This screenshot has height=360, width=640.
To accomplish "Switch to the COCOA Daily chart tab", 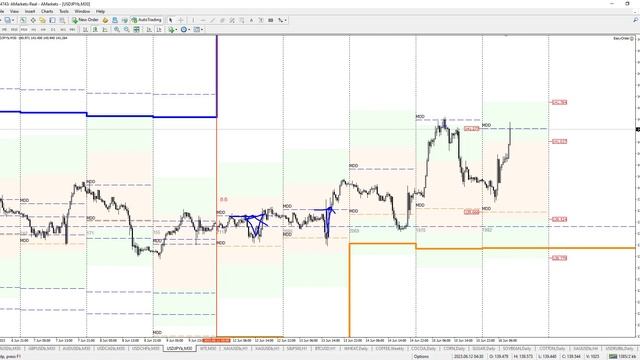I will pyautogui.click(x=423, y=349).
